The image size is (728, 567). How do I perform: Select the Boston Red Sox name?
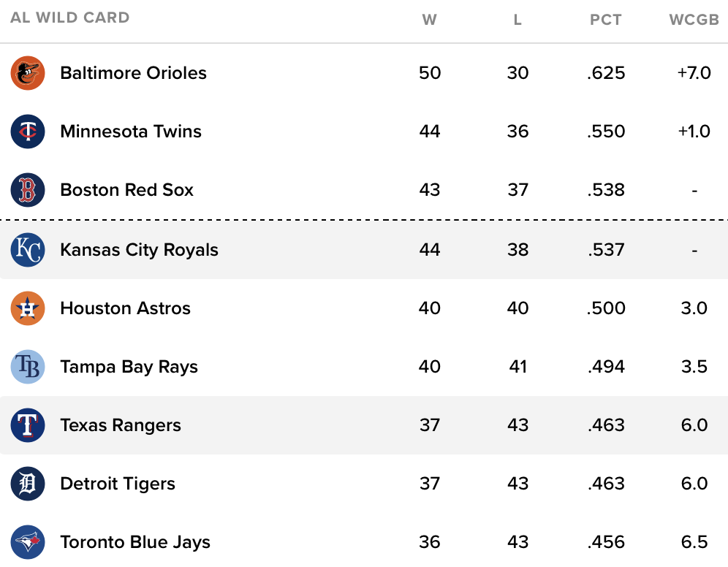[x=126, y=190]
